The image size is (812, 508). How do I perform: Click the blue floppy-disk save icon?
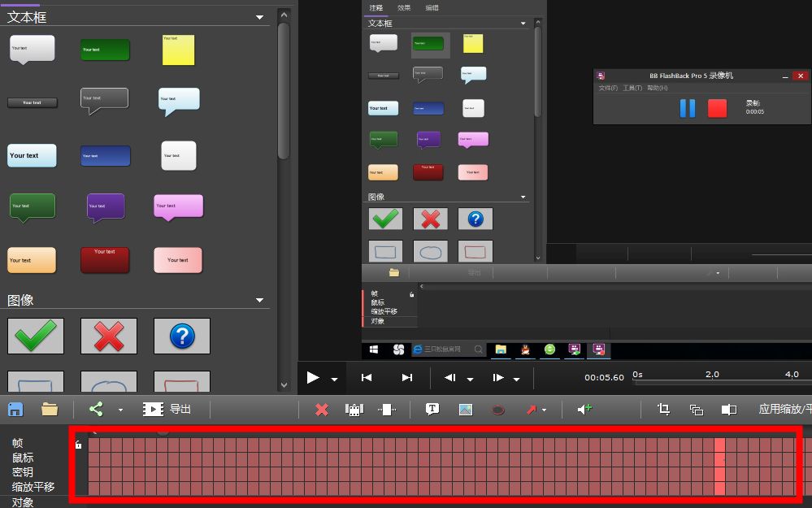coord(15,410)
